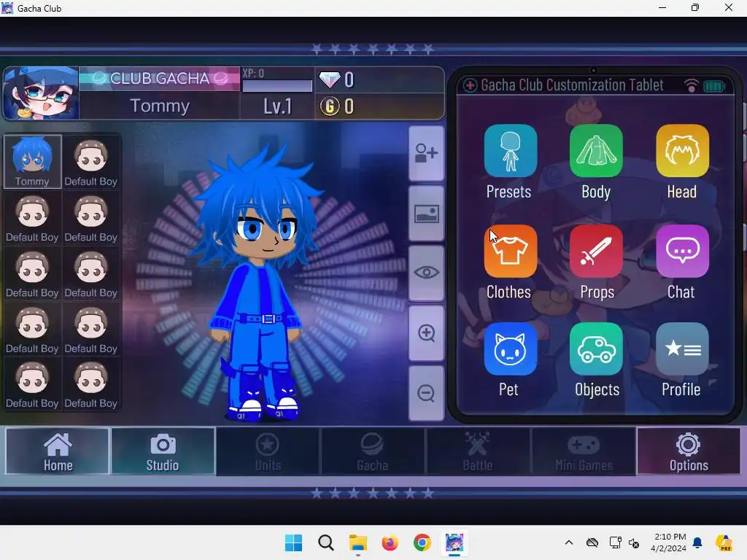Click the zoom out magnifier icon

426,393
